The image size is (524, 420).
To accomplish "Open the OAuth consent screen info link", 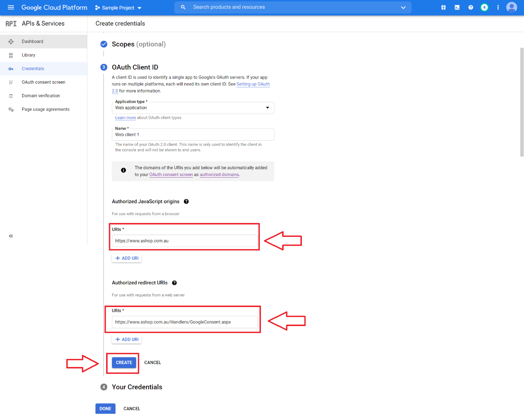I will (171, 175).
